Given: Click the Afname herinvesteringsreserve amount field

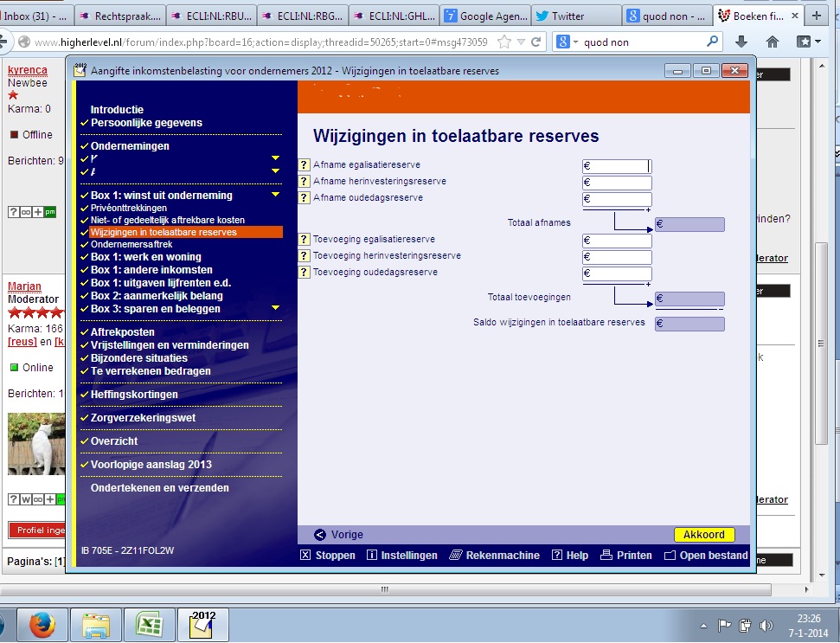Looking at the screenshot, I should click(x=617, y=183).
